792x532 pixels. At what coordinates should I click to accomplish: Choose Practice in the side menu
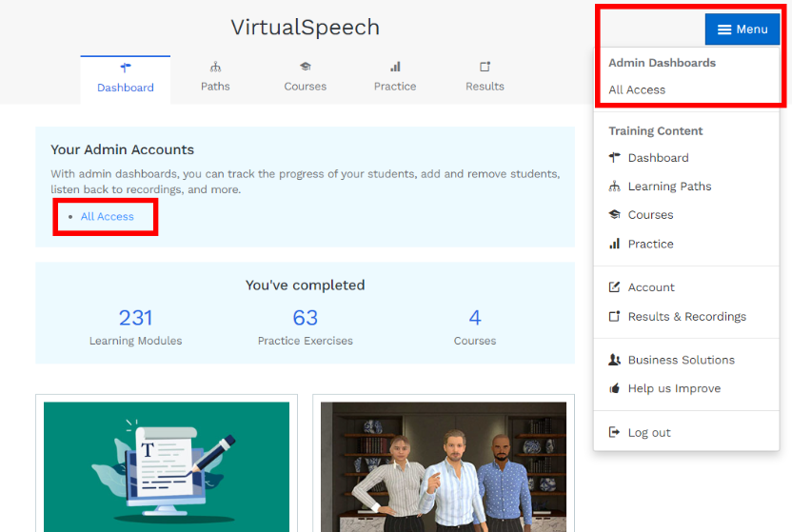point(650,244)
